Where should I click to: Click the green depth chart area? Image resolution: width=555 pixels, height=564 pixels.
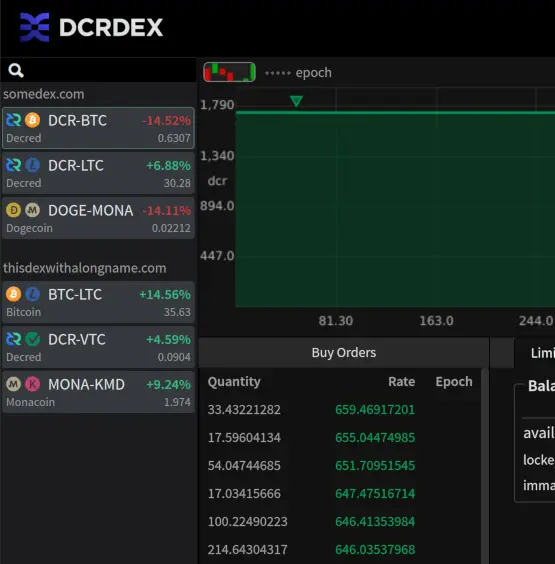395,210
